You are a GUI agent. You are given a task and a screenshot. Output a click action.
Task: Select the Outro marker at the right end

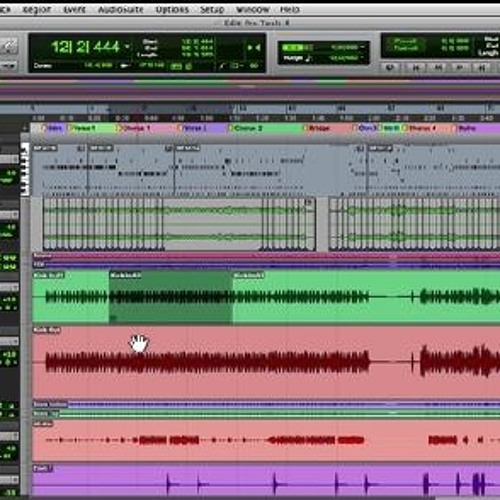(x=475, y=128)
